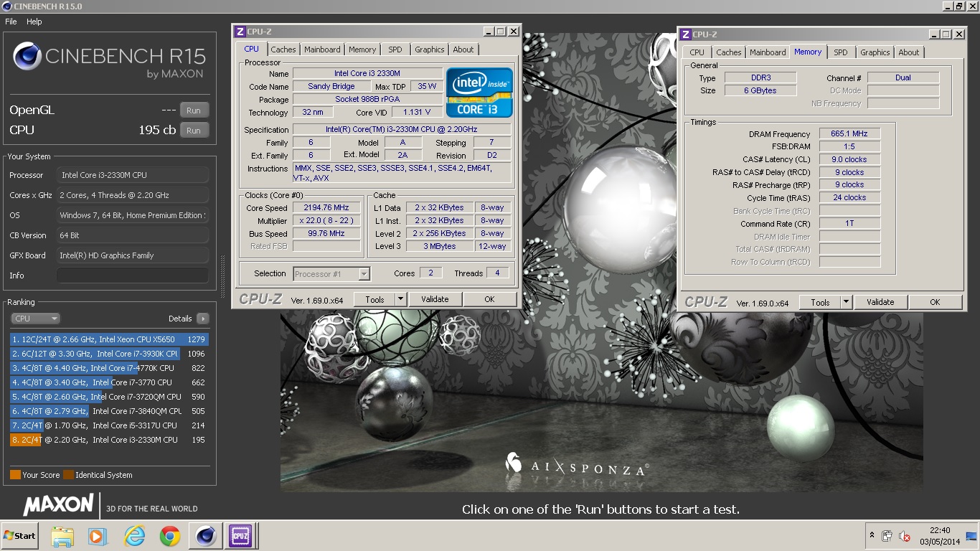Click OK in right CPU-Z window

(x=935, y=302)
